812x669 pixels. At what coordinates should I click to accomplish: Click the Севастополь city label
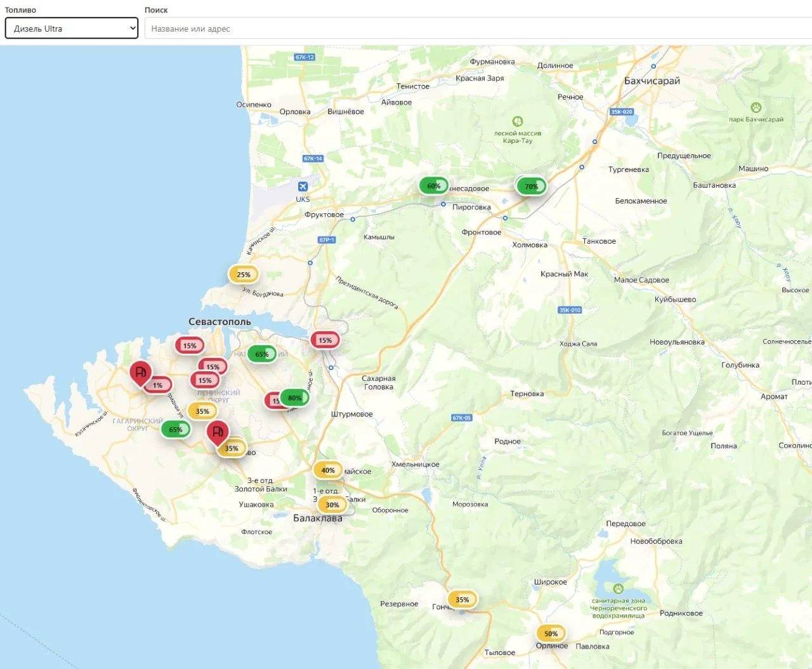219,321
